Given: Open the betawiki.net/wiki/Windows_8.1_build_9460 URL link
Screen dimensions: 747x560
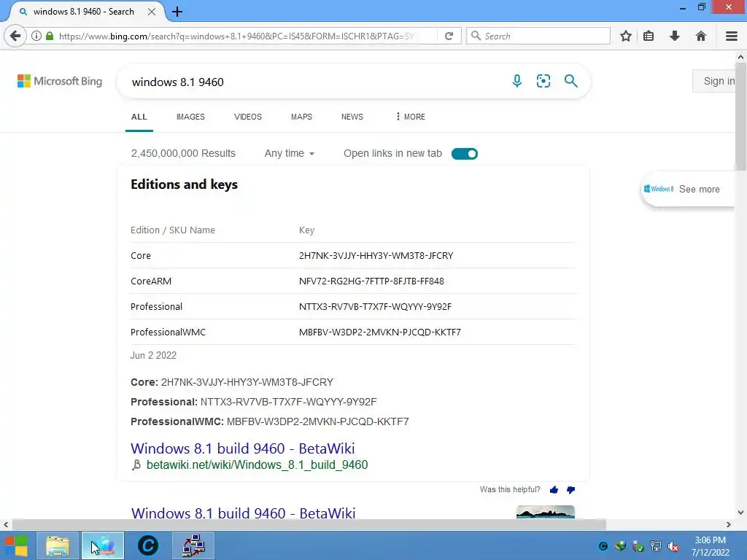Looking at the screenshot, I should pos(257,464).
